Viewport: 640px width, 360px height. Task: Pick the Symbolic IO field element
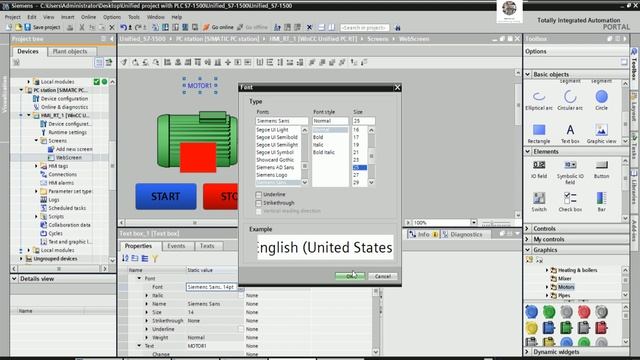[570, 172]
